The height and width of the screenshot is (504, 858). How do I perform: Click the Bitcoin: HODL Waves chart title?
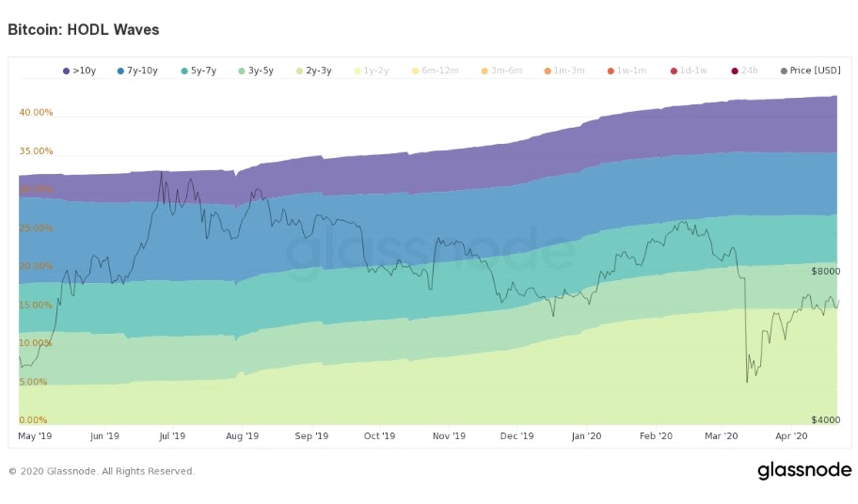pos(83,29)
